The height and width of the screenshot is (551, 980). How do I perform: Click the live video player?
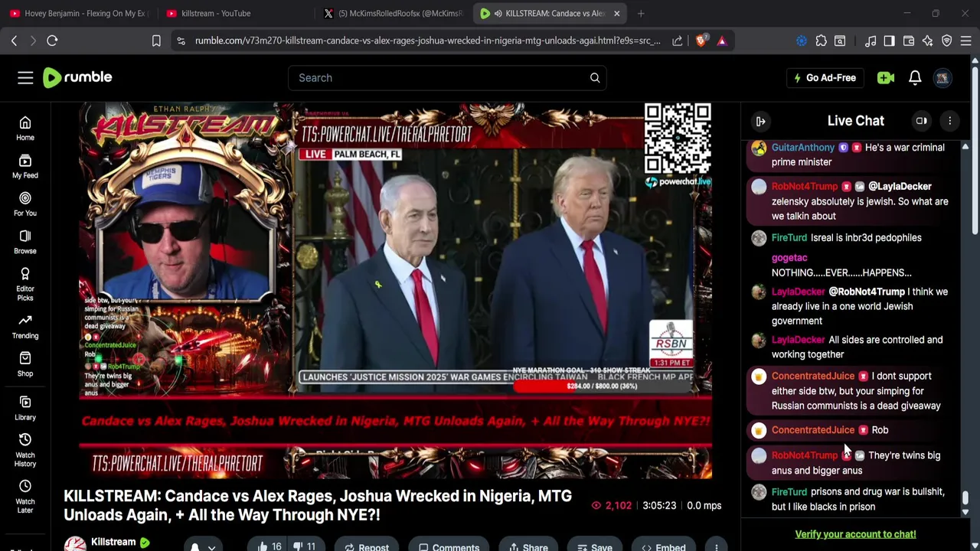395,290
